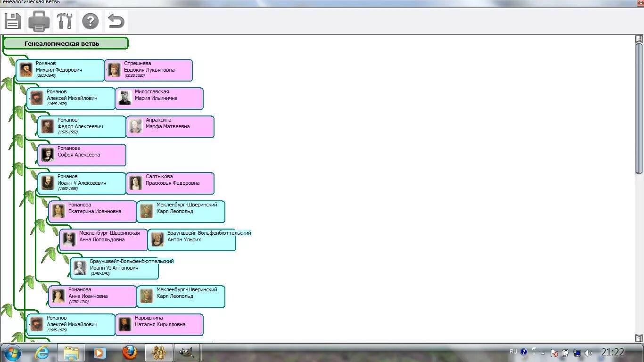Select Карл Леопольд card beside Екатерина Иоанновна
This screenshot has width=644, height=362.
[x=181, y=212]
